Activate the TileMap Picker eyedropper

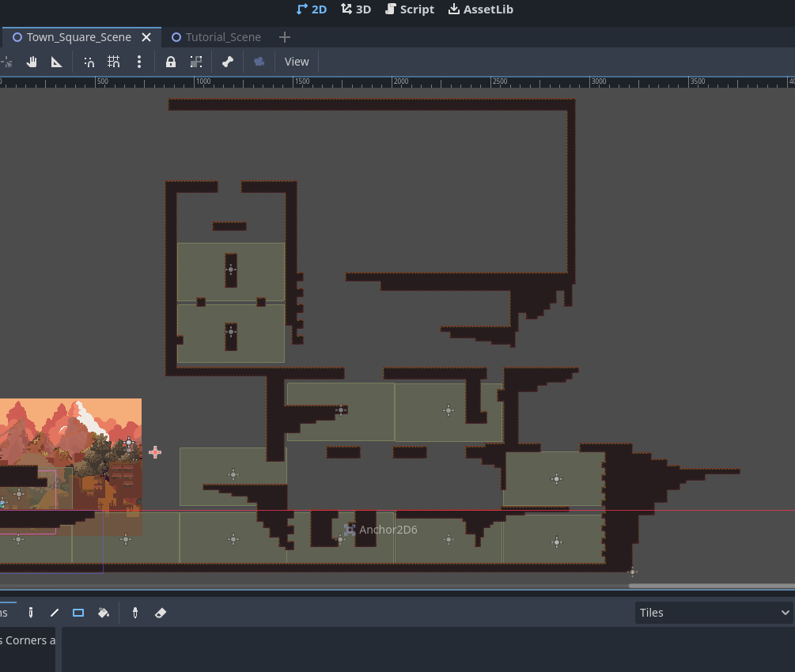click(x=134, y=613)
